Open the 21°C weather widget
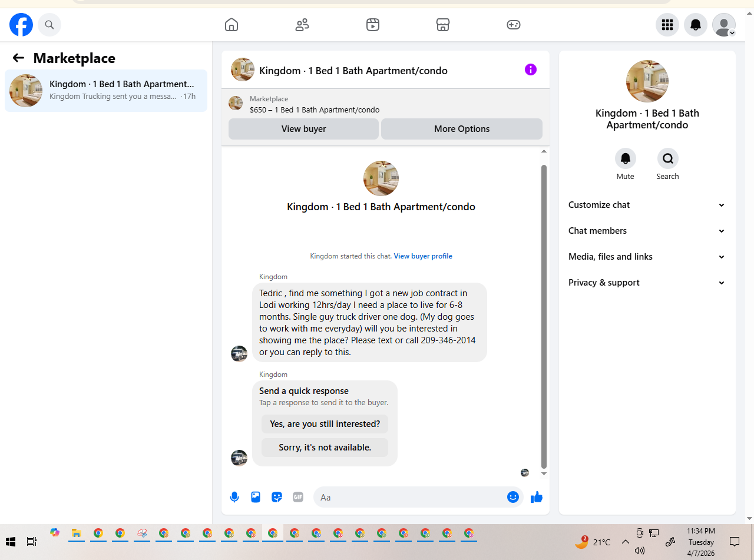The width and height of the screenshot is (754, 560). 593,542
